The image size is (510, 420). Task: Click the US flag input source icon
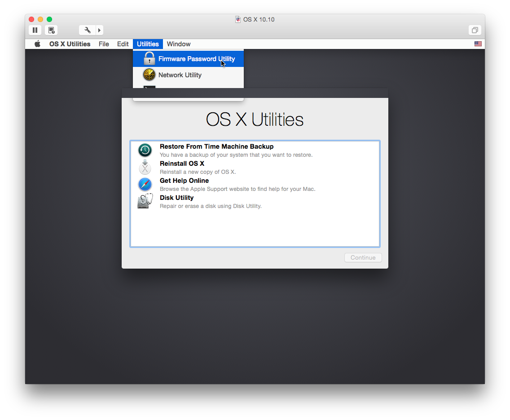pyautogui.click(x=478, y=44)
